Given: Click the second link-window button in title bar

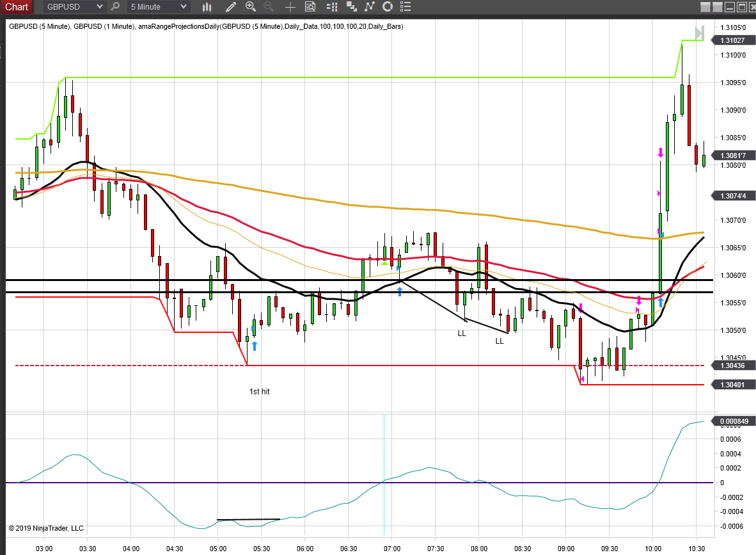Looking at the screenshot, I should coord(718,7).
